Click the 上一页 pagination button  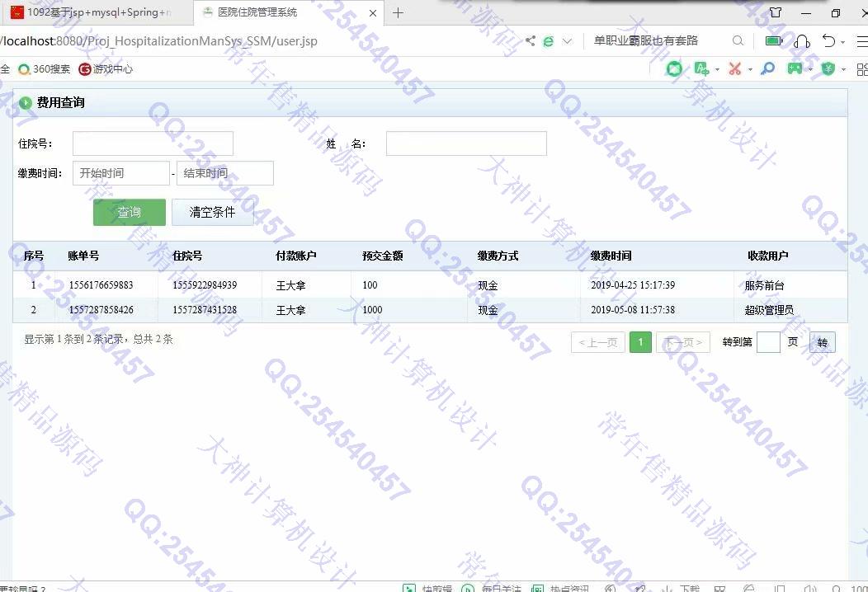598,342
